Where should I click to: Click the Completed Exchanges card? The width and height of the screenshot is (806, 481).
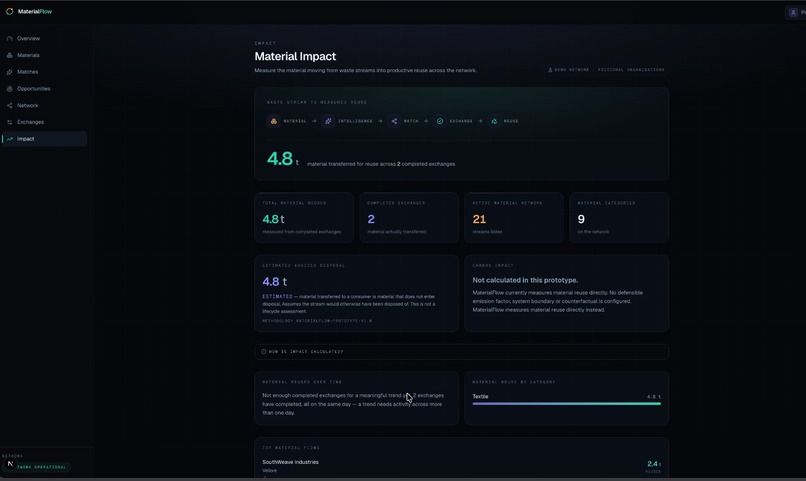[409, 217]
